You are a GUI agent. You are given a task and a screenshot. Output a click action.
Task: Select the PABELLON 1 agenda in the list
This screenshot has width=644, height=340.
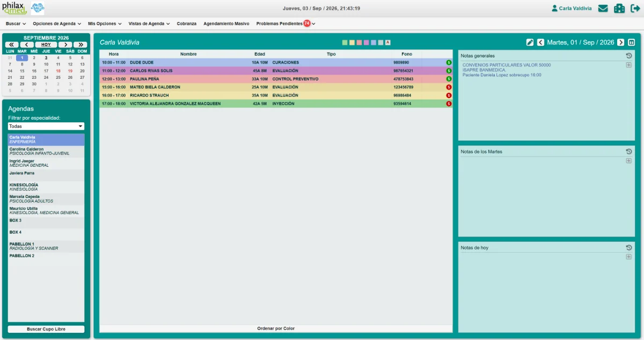[x=46, y=246]
